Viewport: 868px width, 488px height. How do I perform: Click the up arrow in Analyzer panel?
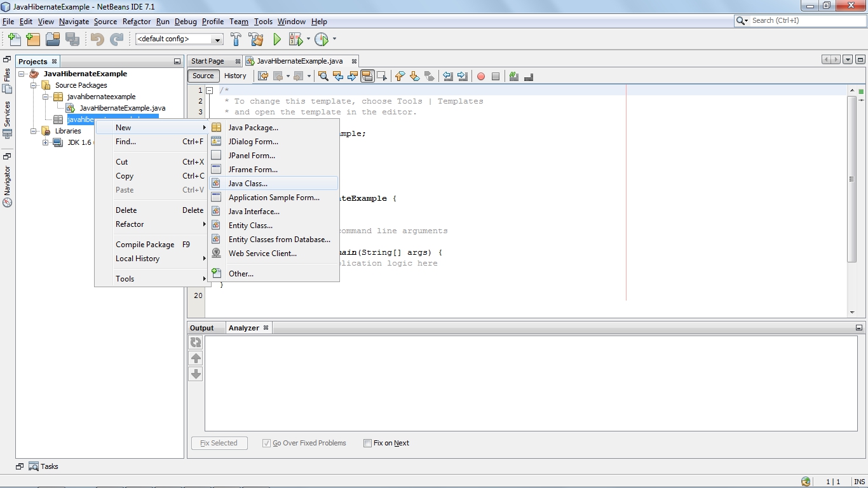[196, 358]
